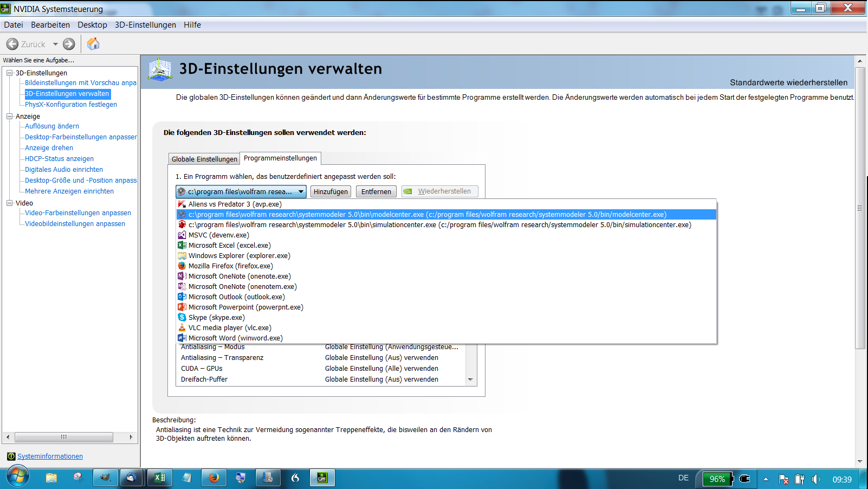Click the Skype icon in list
The width and height of the screenshot is (868, 489).
[182, 318]
